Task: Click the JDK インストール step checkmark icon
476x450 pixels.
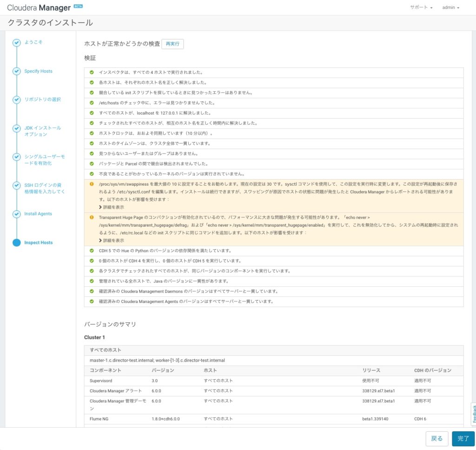Action: coord(16,128)
